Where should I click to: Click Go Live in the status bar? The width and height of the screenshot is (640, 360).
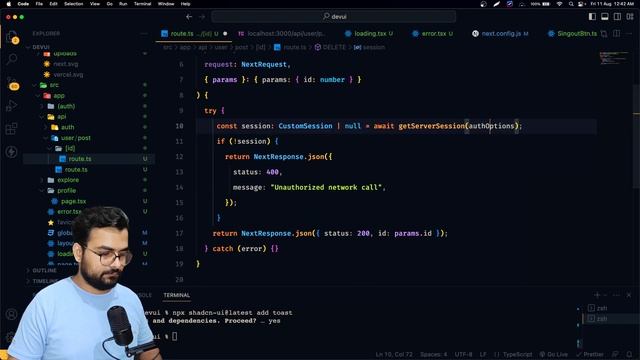pos(554,354)
